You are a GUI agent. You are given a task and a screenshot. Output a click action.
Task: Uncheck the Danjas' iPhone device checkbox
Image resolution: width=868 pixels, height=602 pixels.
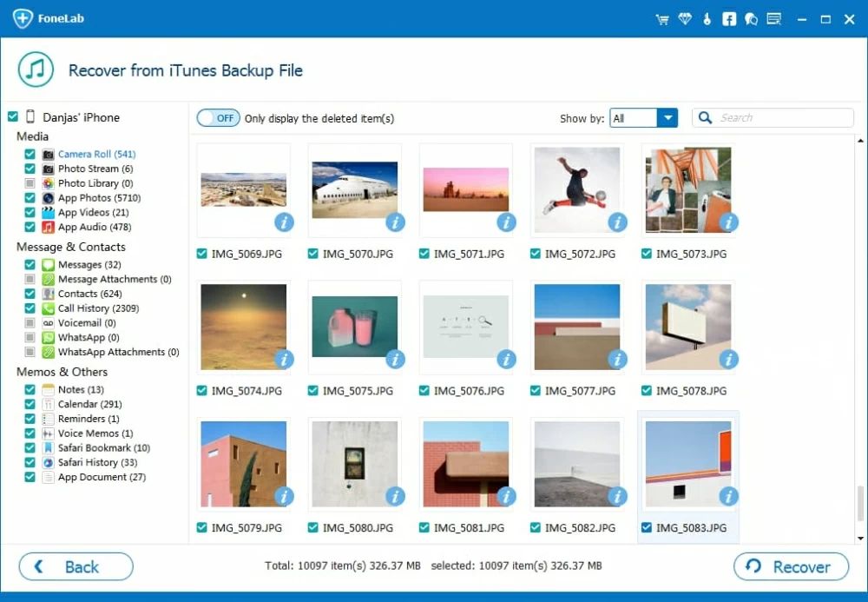pyautogui.click(x=12, y=116)
